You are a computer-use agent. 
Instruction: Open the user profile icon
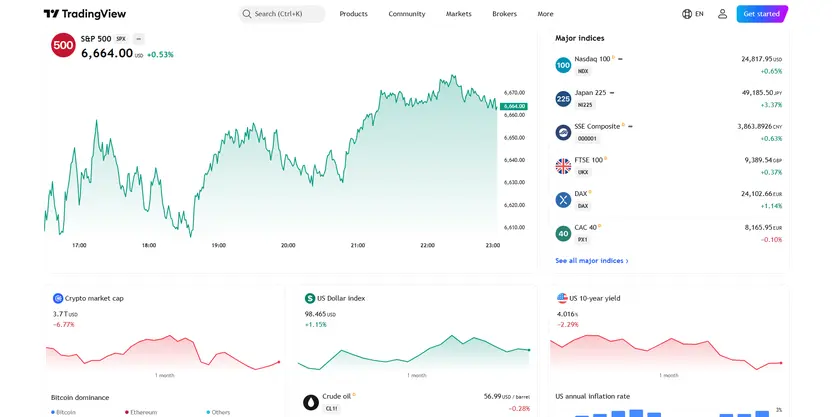(723, 14)
